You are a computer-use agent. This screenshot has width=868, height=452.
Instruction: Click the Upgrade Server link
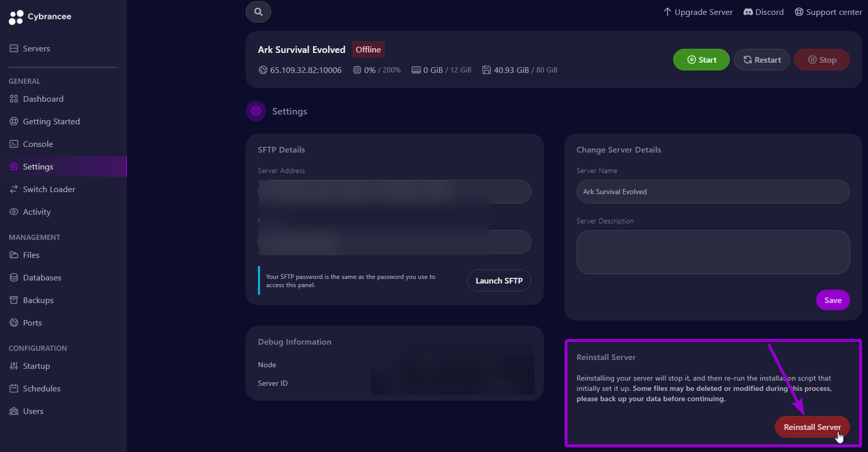pos(698,12)
